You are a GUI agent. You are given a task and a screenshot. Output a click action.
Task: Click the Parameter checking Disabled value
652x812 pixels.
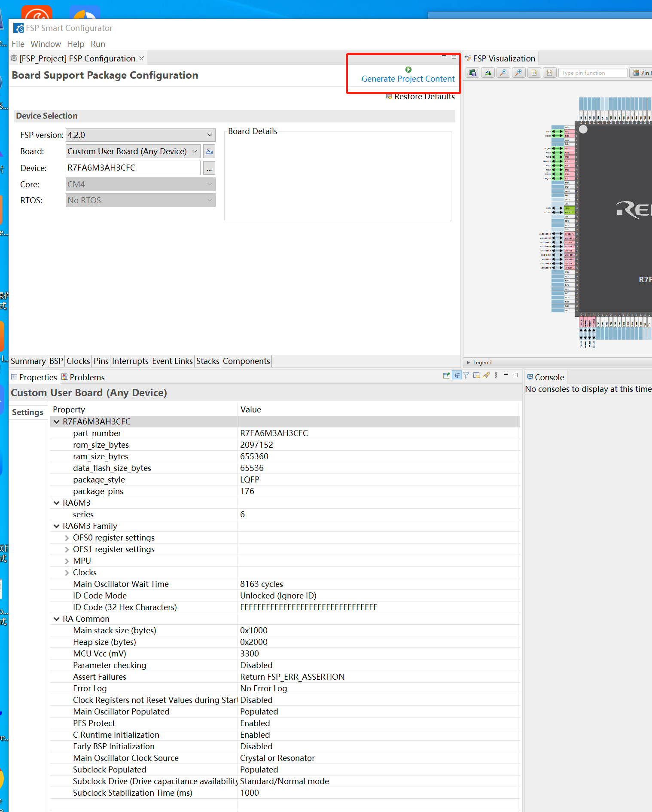pyautogui.click(x=256, y=665)
